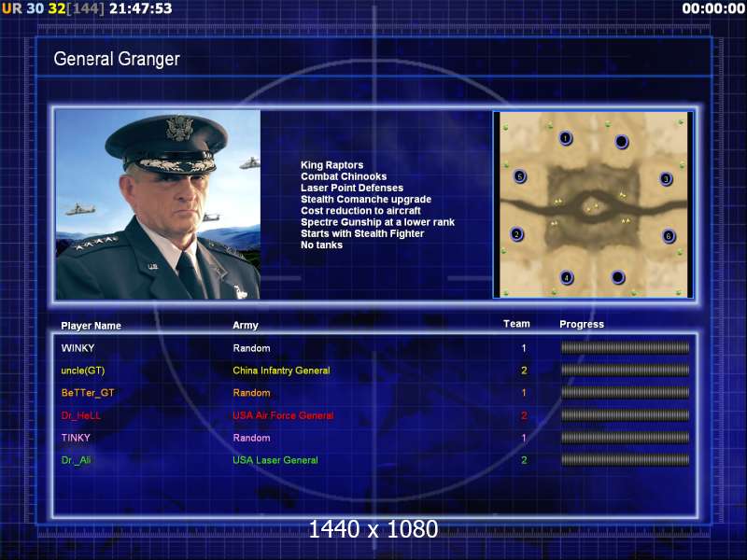Click 'USA Air Force General' army entry
747x560 pixels.
coord(283,415)
